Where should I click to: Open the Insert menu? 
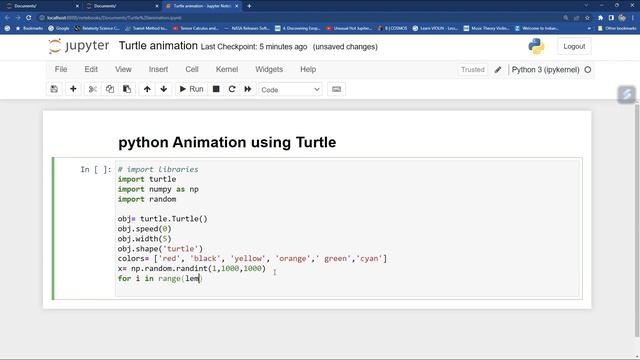point(158,69)
